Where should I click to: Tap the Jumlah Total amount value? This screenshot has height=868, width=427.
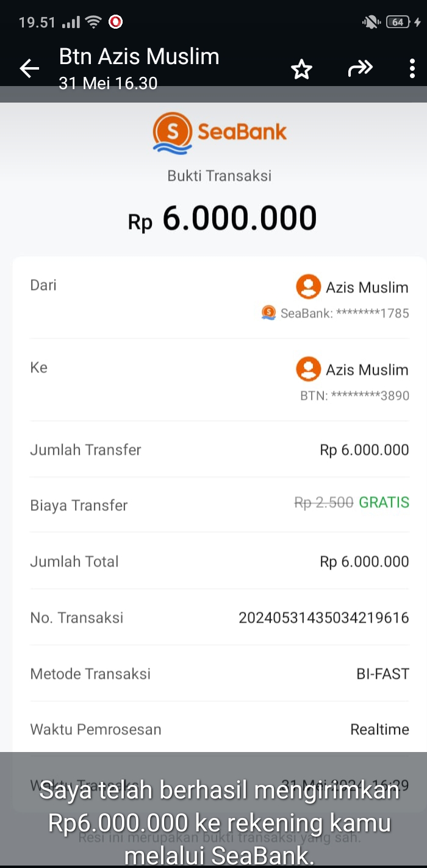click(x=364, y=562)
